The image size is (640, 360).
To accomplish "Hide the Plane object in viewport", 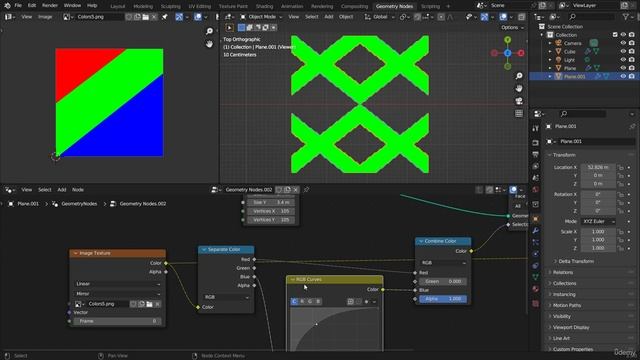I will [x=623, y=68].
